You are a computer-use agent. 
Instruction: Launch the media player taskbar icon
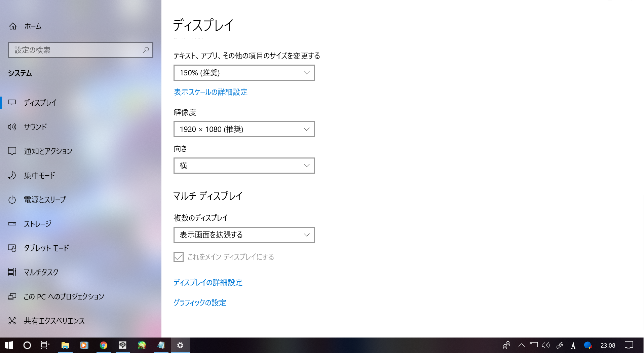coord(84,345)
